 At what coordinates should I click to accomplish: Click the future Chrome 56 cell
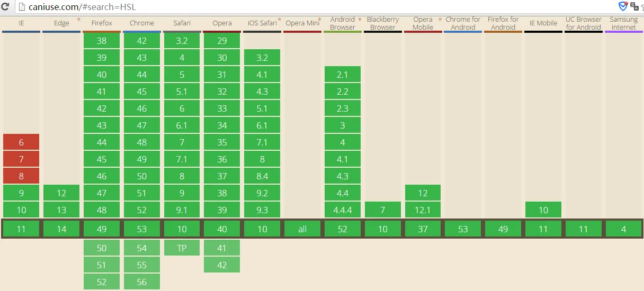(x=142, y=281)
